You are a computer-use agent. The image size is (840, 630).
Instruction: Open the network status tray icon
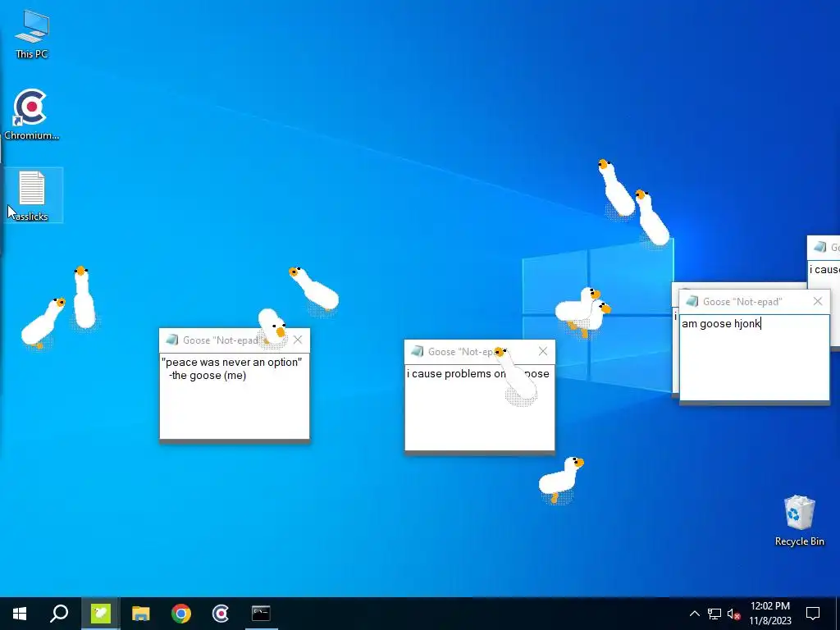pyautogui.click(x=714, y=614)
